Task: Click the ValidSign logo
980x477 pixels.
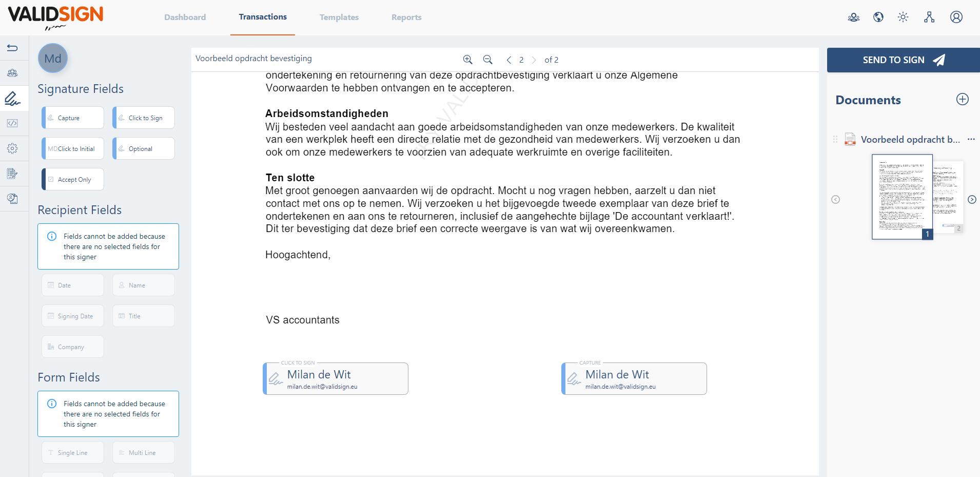Action: (x=55, y=17)
